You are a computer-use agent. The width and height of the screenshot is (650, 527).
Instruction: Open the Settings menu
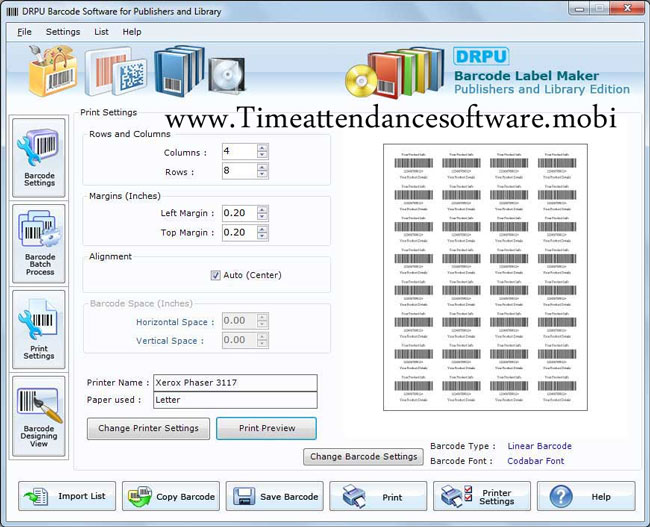pos(63,32)
